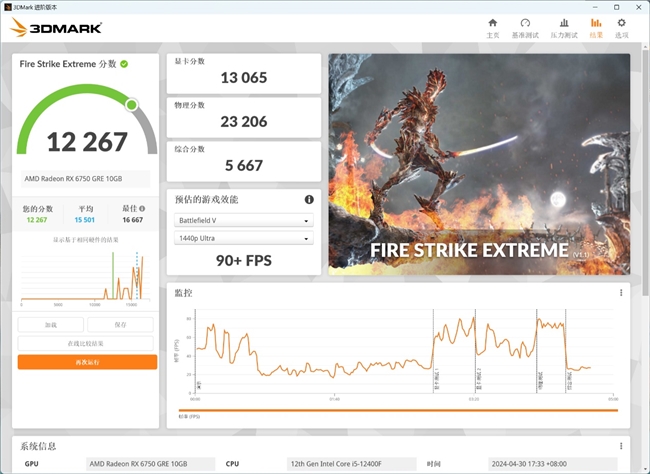
Task: Maximize the 3DMark window
Action: [x=617, y=7]
